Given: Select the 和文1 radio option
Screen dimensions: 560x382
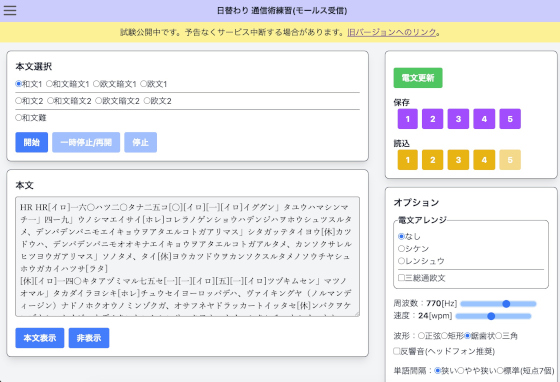Looking at the screenshot, I should (x=18, y=84).
